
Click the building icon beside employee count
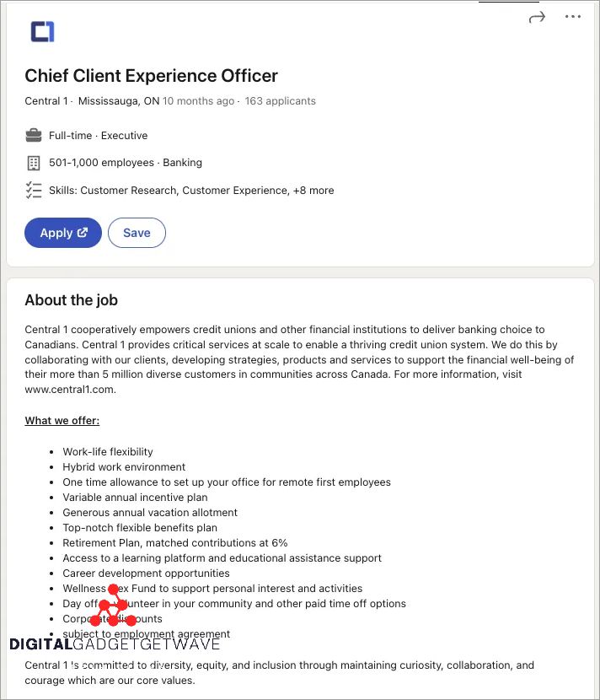pyautogui.click(x=34, y=163)
